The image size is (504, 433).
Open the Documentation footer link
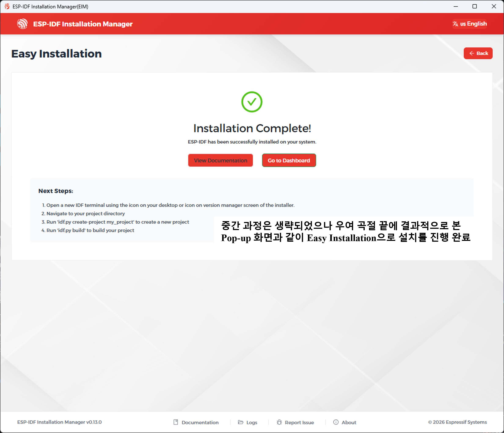(196, 422)
